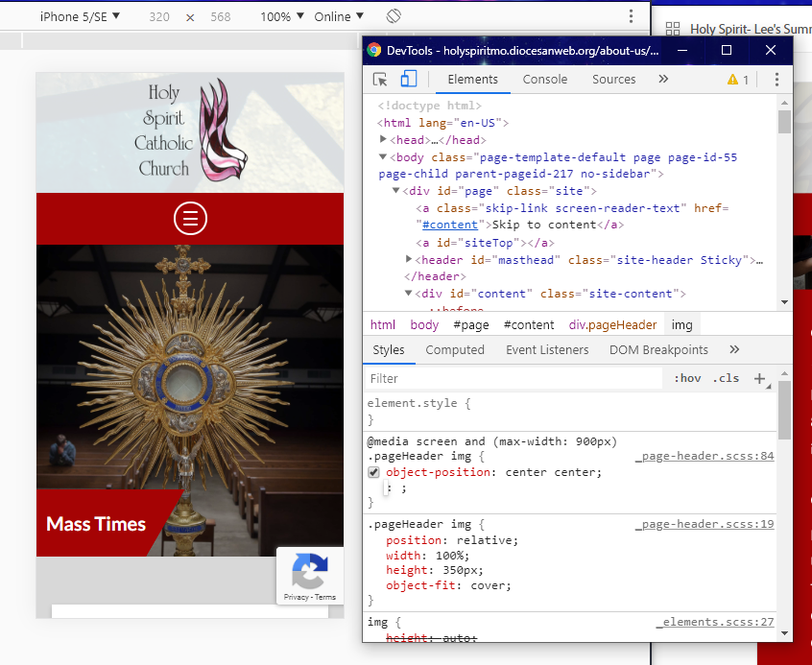Click the warning count indicator
Image resolution: width=812 pixels, height=665 pixels.
click(x=738, y=80)
